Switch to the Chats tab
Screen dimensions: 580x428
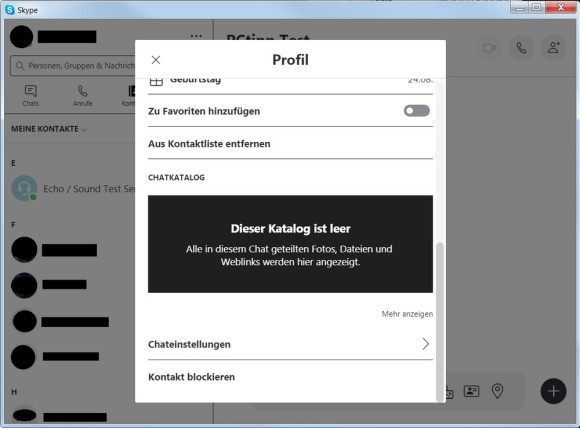[30, 96]
